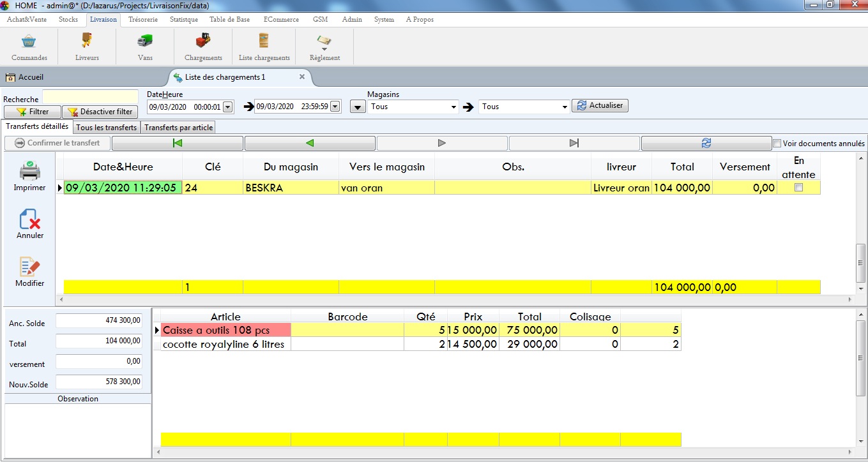Screen dimensions: 868x462
Task: Go to the first record navigation arrow
Action: [x=178, y=144]
